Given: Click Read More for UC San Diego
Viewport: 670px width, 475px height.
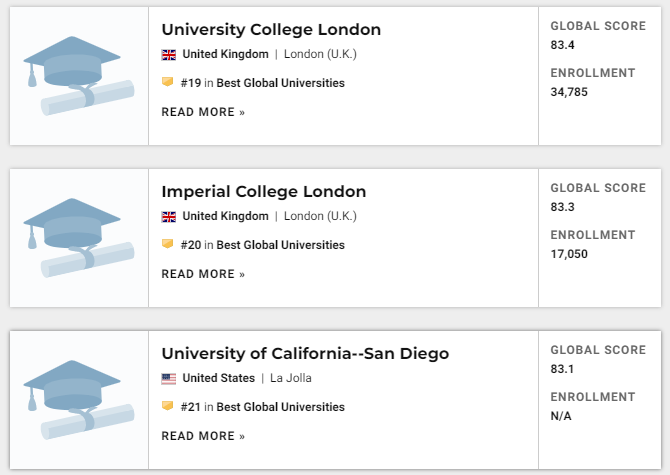Looking at the screenshot, I should (x=203, y=436).
